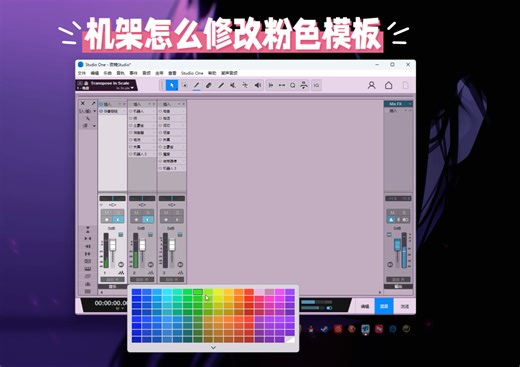Image resolution: width=520 pixels, height=367 pixels.
Task: Arm record on channel 2
Action: click(x=136, y=220)
